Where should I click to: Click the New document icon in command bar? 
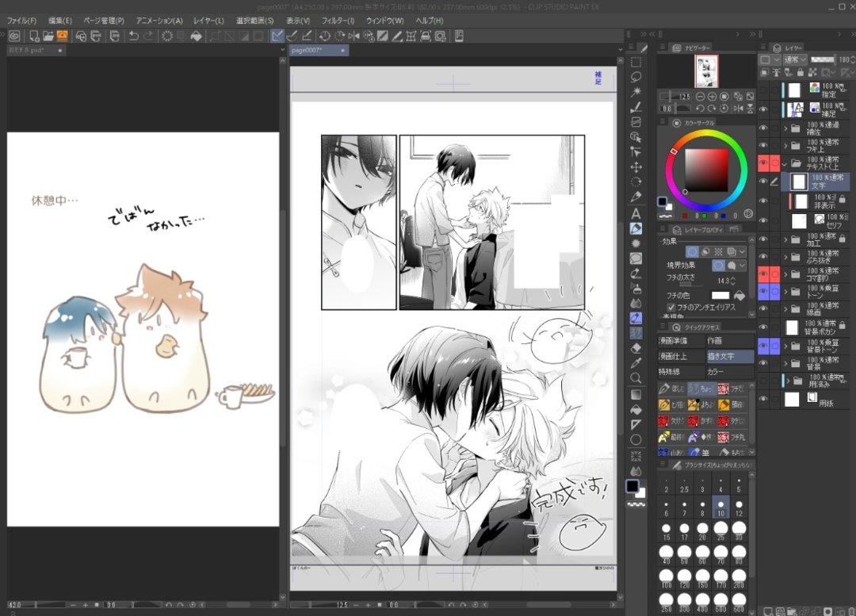[34, 36]
